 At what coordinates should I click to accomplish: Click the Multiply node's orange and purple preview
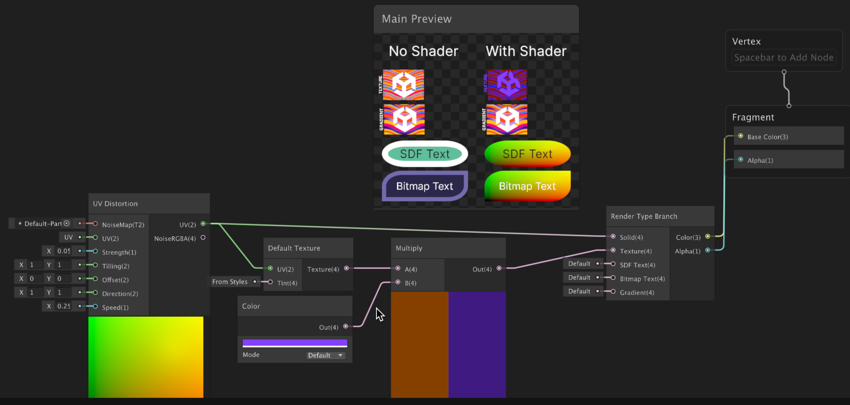tap(448, 345)
